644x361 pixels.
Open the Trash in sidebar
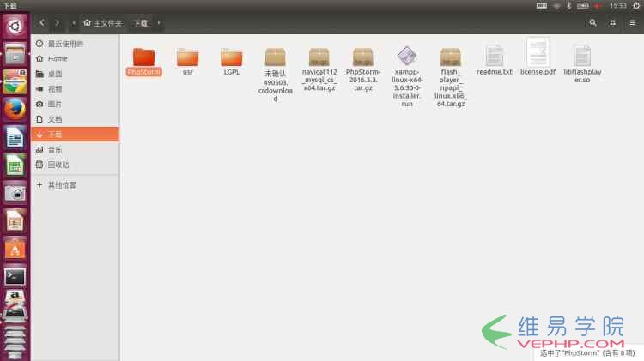coord(76,165)
